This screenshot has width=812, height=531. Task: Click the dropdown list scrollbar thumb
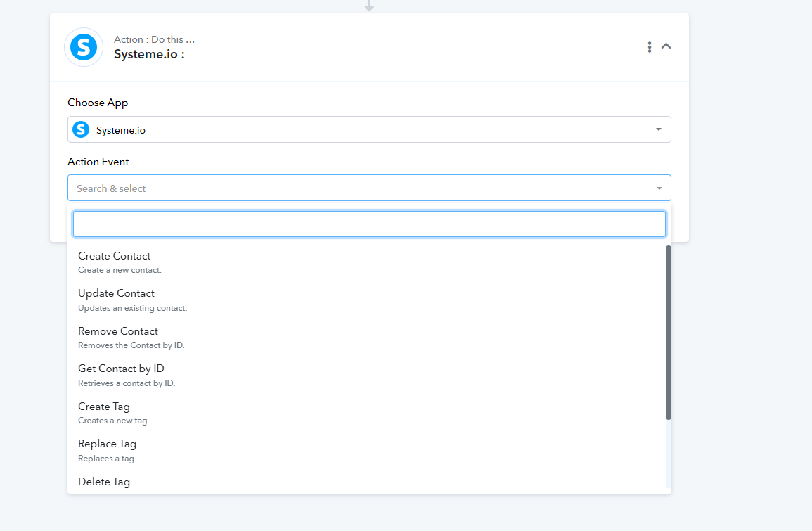tap(668, 332)
